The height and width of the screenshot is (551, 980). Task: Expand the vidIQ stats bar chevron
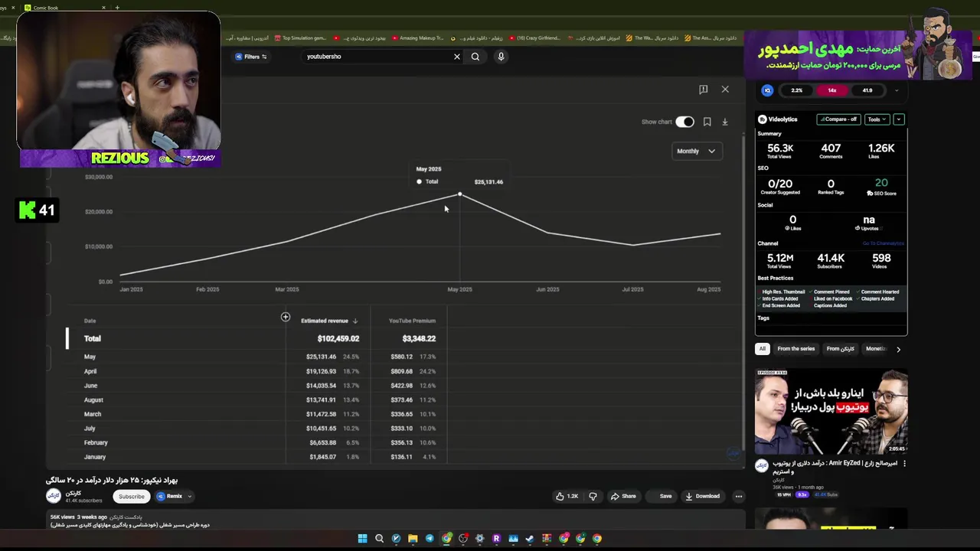coord(897,90)
